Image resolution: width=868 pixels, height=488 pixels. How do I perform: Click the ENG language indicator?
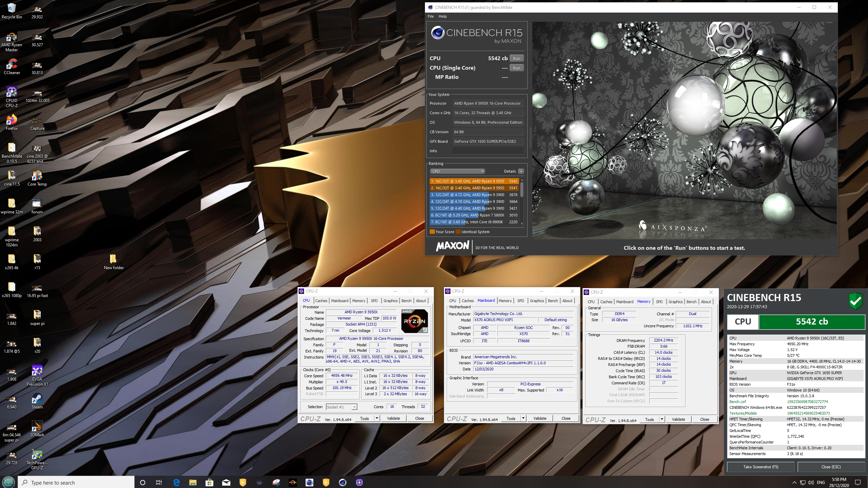tap(821, 482)
